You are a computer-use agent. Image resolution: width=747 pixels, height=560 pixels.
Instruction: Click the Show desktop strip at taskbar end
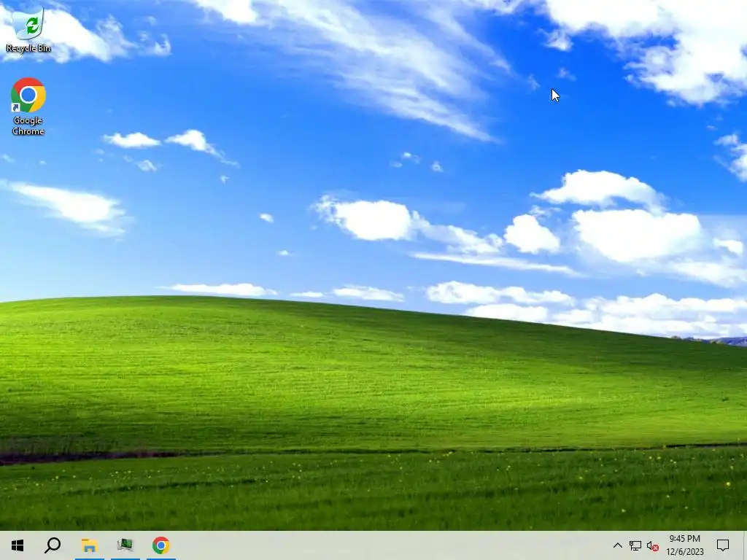point(745,545)
